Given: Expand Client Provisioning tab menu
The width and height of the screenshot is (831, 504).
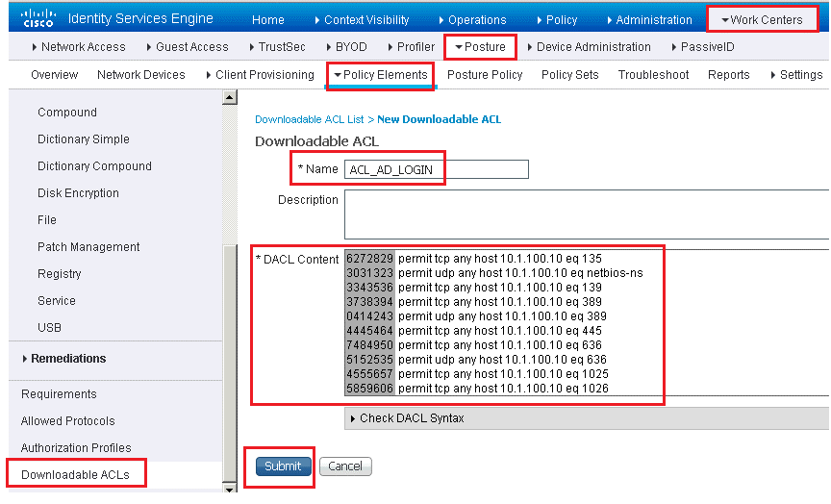Looking at the screenshot, I should coord(261,75).
